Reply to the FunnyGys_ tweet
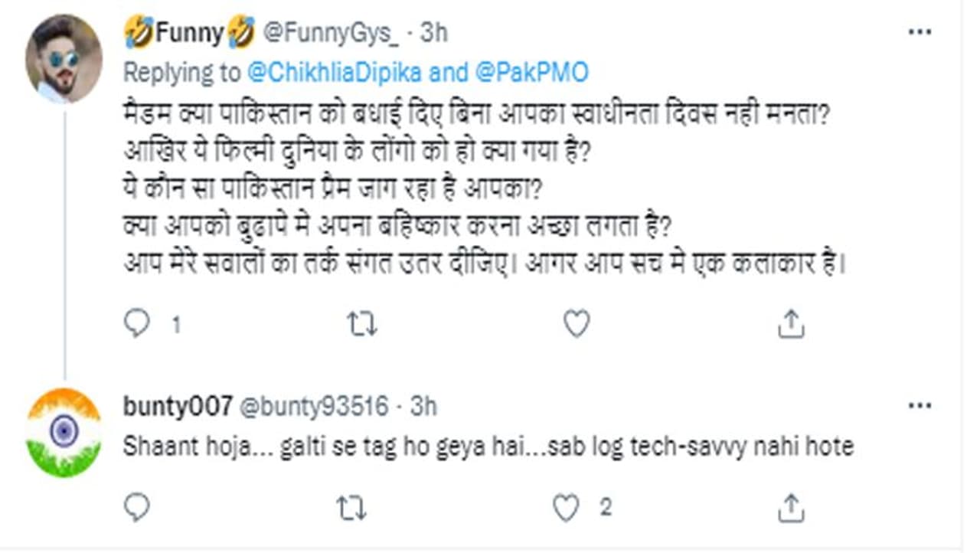 pos(137,325)
